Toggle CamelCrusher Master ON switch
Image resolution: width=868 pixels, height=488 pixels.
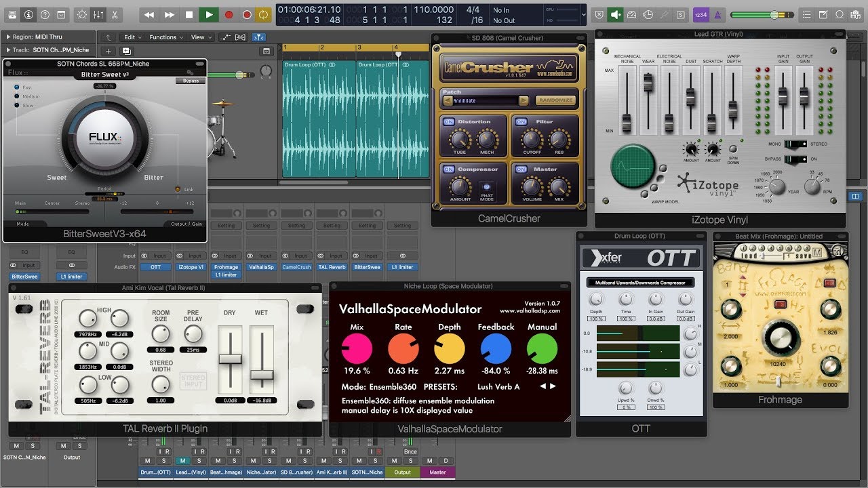coord(521,169)
